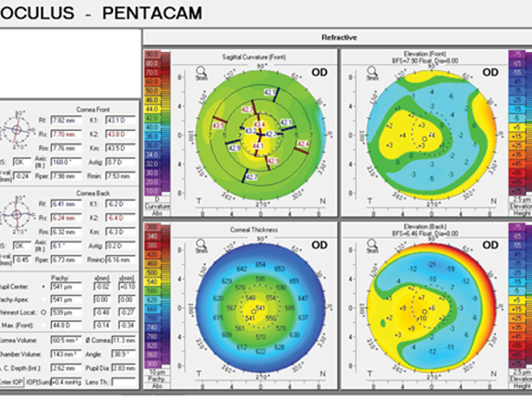
Task: Click the curvature color scale bar
Action: 152,129
